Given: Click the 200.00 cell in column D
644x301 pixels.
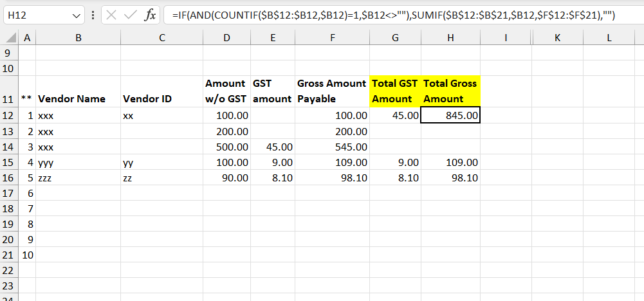Looking at the screenshot, I should (227, 131).
